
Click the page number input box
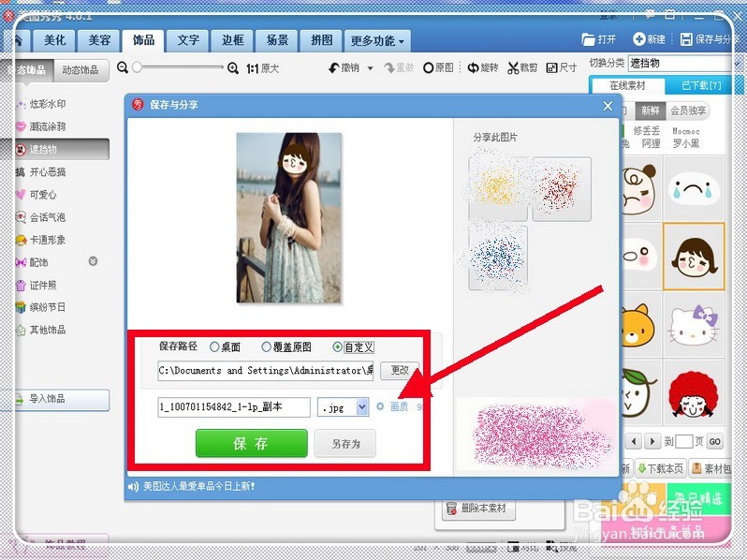pyautogui.click(x=683, y=441)
